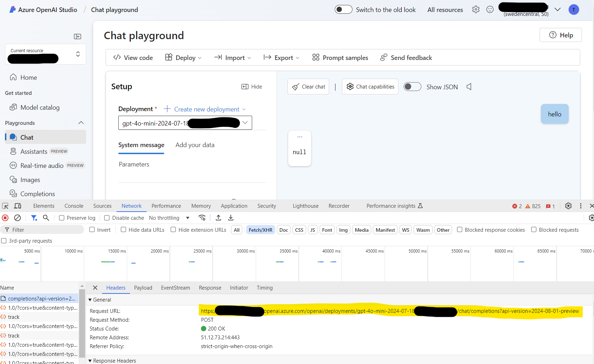Open the Export dropdown
The height and width of the screenshot is (364, 594).
[x=281, y=57]
